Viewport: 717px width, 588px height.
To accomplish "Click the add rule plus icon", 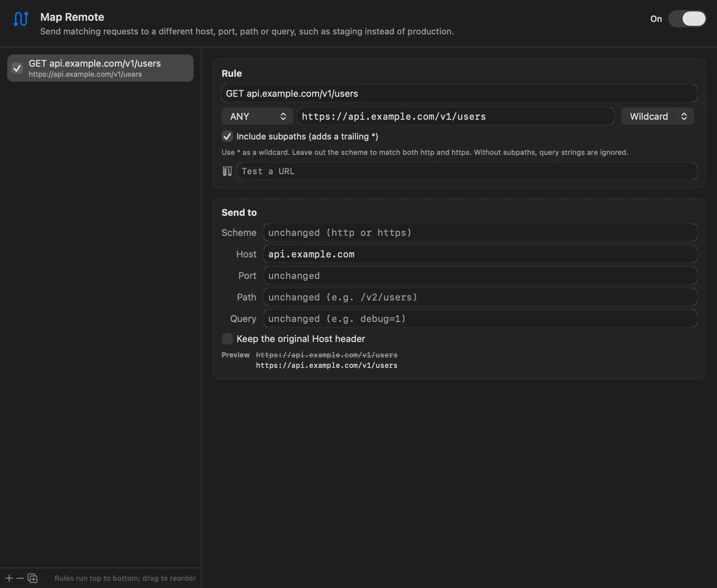I will point(9,578).
